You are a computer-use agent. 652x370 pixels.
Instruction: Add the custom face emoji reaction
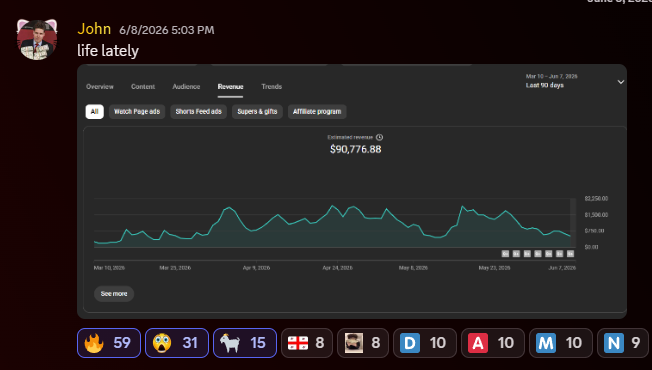coord(363,343)
